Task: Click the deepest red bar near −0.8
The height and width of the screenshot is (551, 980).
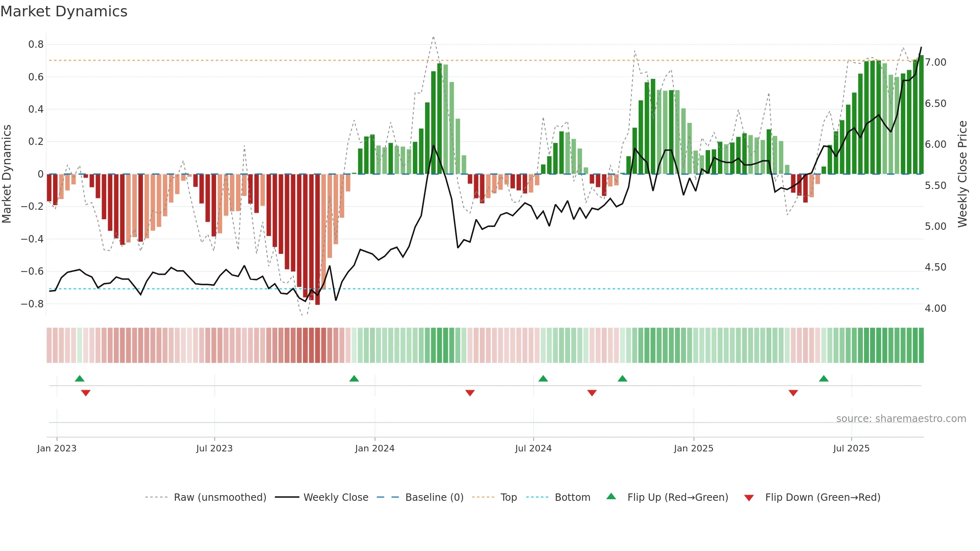Action: pos(317,239)
